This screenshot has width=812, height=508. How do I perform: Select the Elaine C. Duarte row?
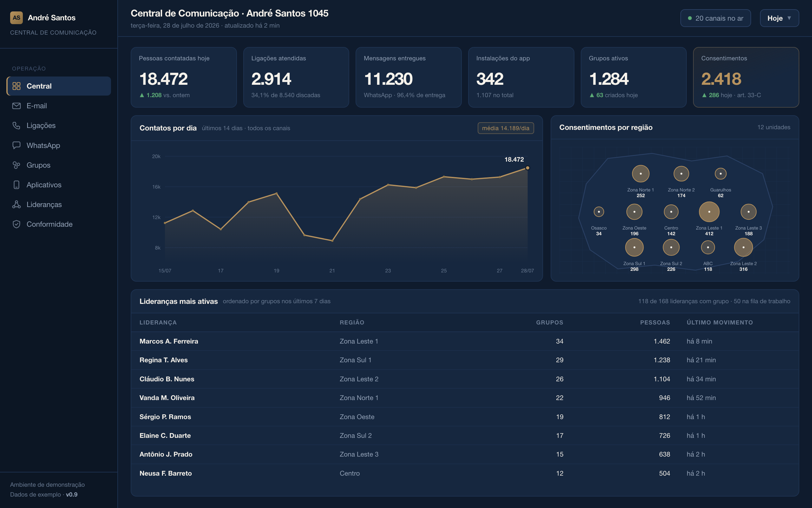(x=465, y=436)
